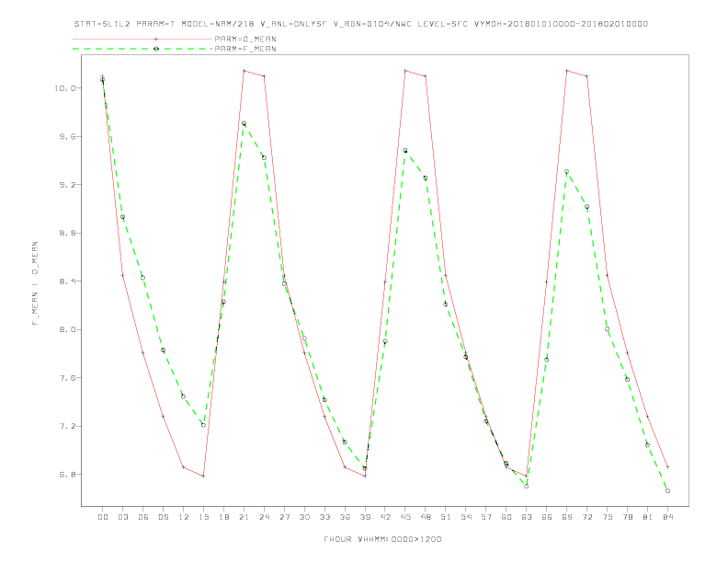Select the red O_MEAN plus point at hour 15
728x563 pixels.
[x=203, y=477]
